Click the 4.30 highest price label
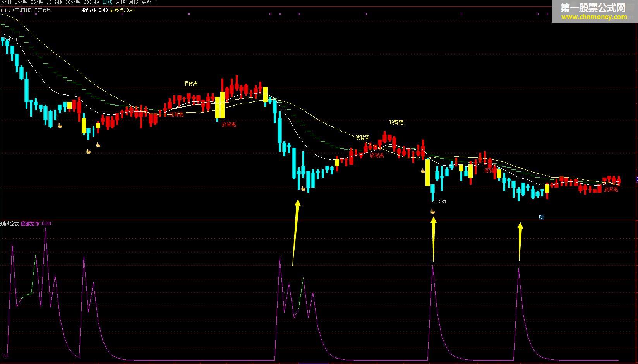Image resolution: width=638 pixels, height=364 pixels. (x=12, y=39)
